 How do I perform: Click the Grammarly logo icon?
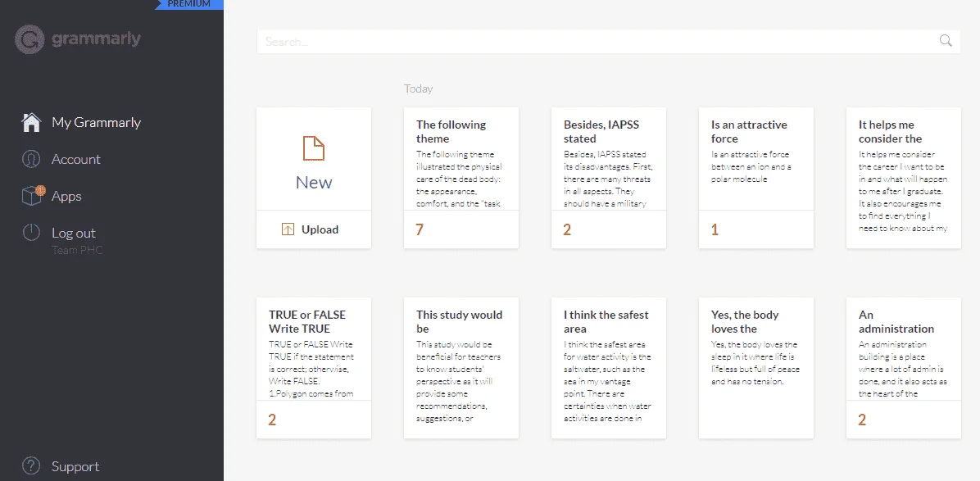coord(29,39)
